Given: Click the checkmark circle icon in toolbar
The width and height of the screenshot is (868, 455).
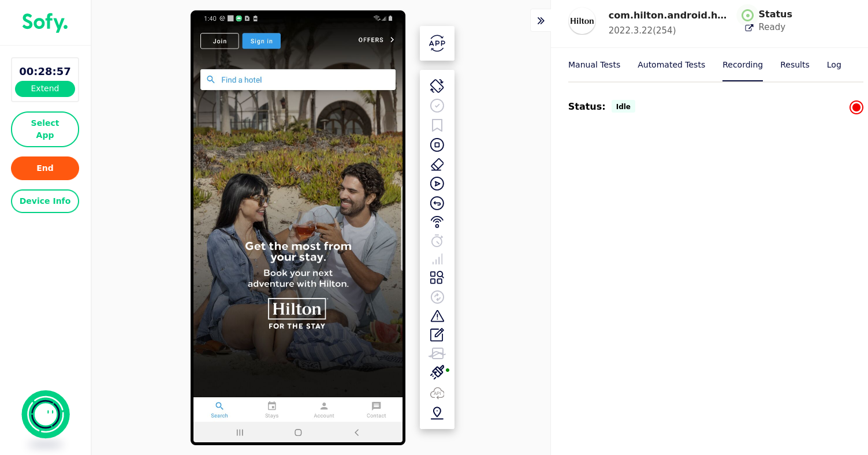Looking at the screenshot, I should click(437, 106).
